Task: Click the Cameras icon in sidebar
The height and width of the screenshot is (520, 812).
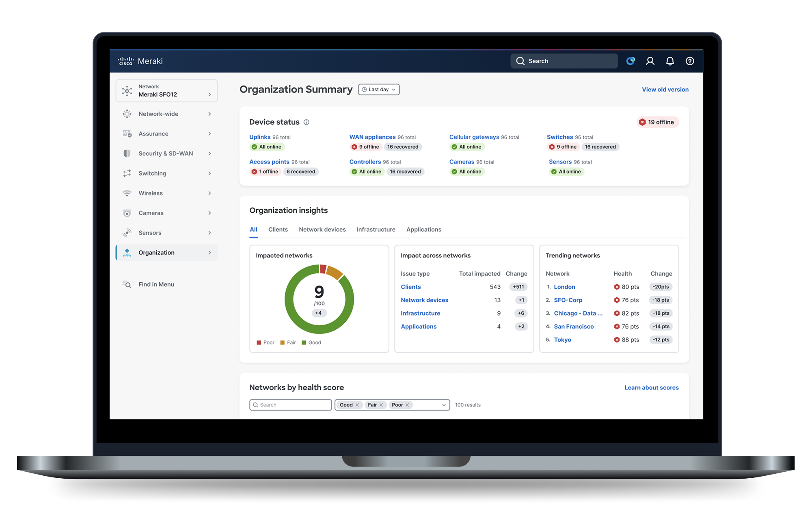Action: [x=127, y=213]
